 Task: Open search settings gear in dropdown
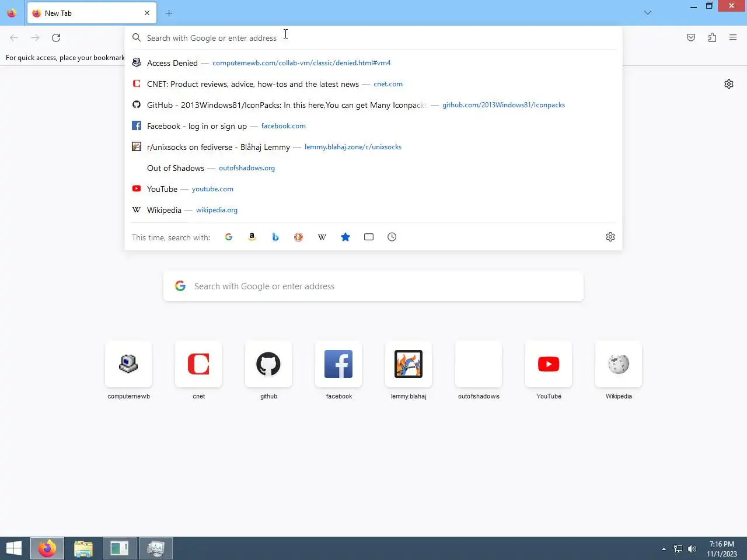click(x=610, y=237)
